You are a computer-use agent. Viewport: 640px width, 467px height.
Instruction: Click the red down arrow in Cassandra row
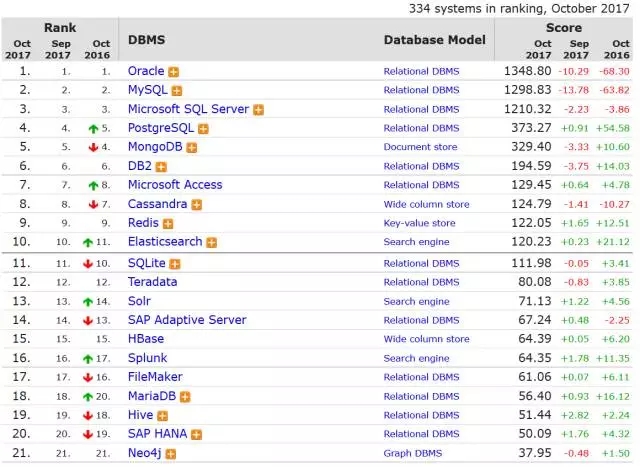click(93, 205)
